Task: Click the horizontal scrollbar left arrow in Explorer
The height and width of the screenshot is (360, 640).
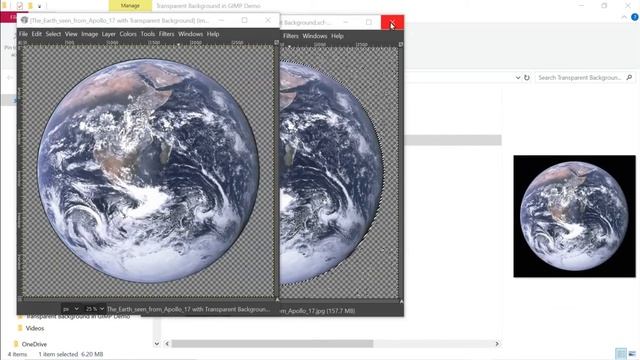Action: [x=167, y=344]
